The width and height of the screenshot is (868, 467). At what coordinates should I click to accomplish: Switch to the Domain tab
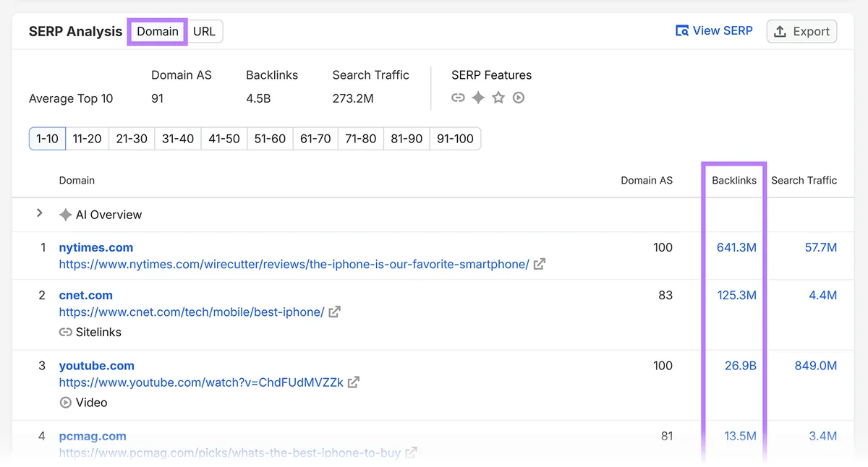(158, 31)
